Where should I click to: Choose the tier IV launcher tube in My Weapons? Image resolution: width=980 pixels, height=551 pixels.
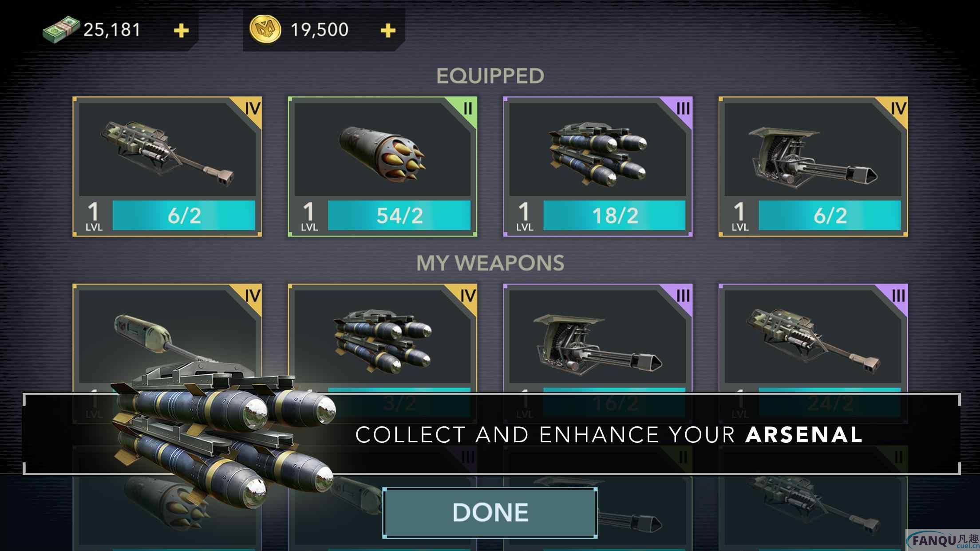point(167,337)
